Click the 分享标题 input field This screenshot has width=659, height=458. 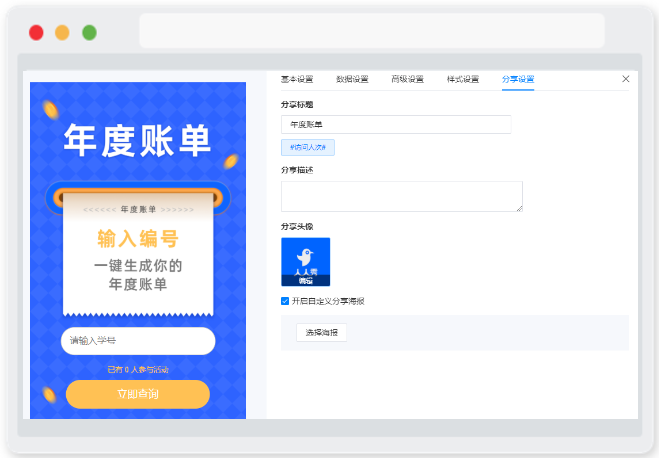(396, 124)
